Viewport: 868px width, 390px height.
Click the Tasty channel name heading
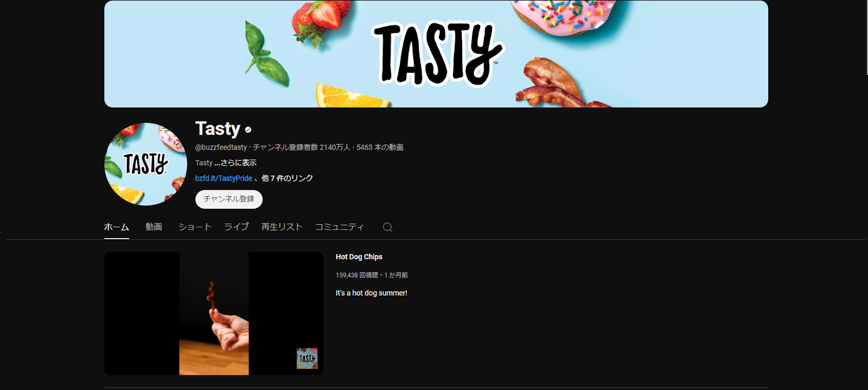(x=218, y=129)
